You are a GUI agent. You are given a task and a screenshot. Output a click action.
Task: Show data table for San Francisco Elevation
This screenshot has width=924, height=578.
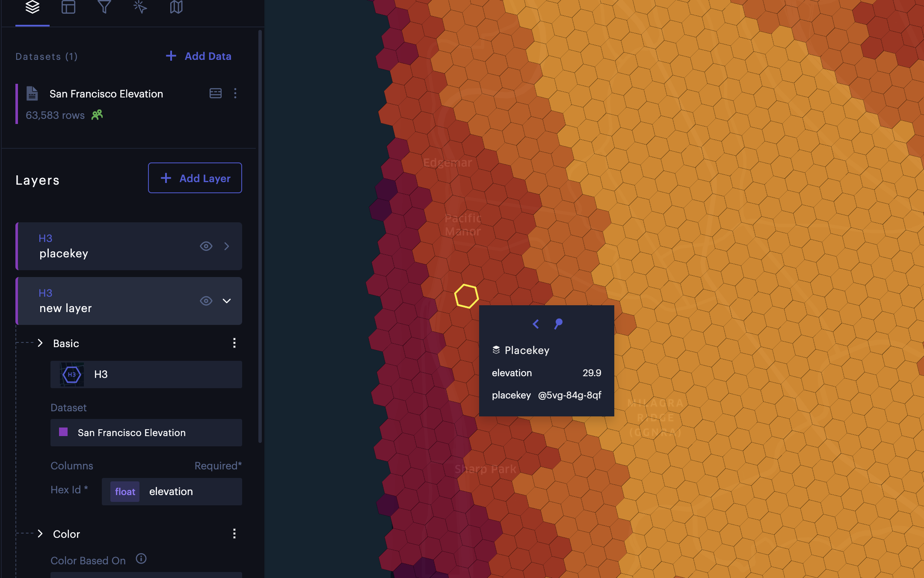[x=216, y=93]
